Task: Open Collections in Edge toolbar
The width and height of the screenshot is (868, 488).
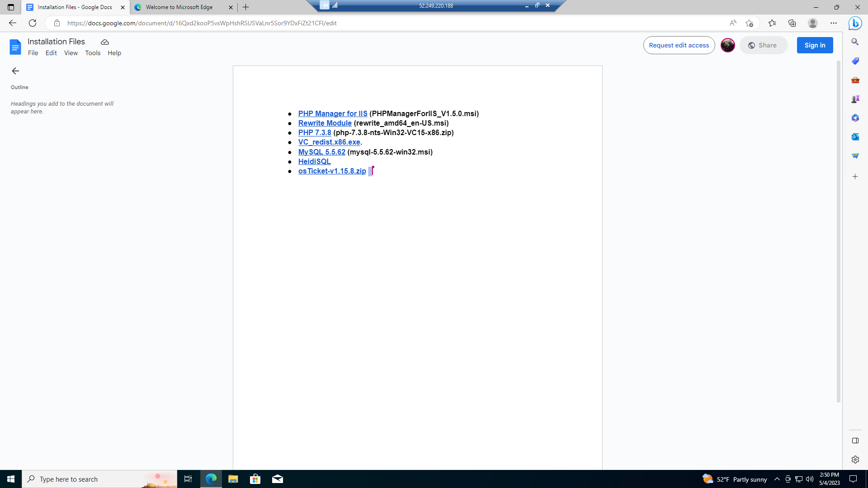Action: click(792, 23)
